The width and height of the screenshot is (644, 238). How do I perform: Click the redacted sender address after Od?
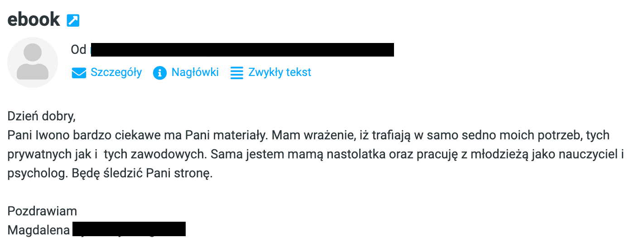(242, 50)
